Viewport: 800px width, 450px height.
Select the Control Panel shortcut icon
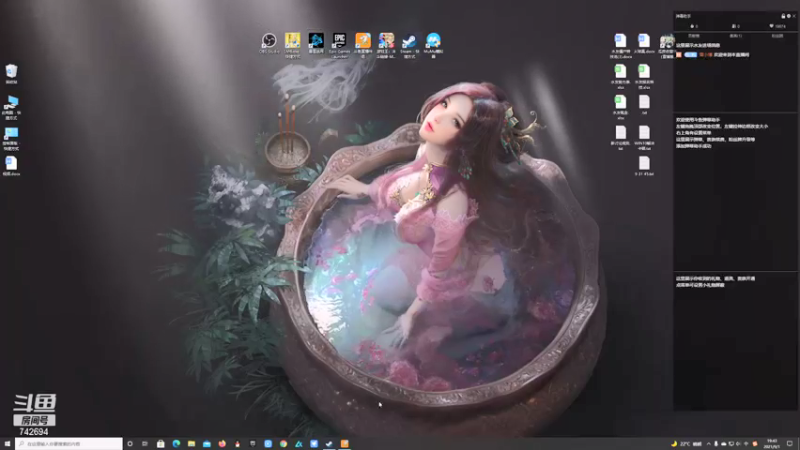coord(11,138)
